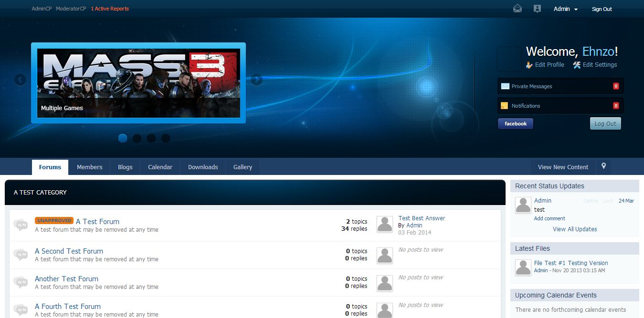Screen dimensions: 644x318
Task: Open the Test Best Answer topic
Action: pos(422,218)
